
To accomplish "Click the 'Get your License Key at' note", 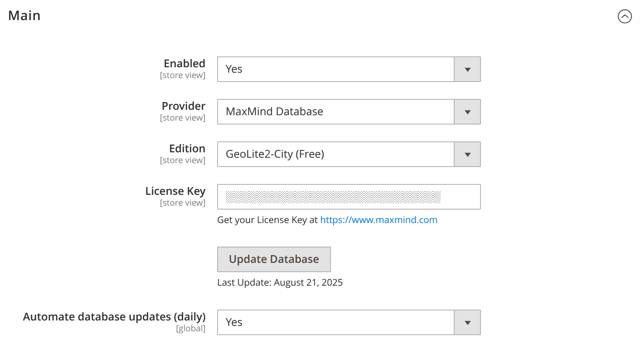I will [267, 220].
